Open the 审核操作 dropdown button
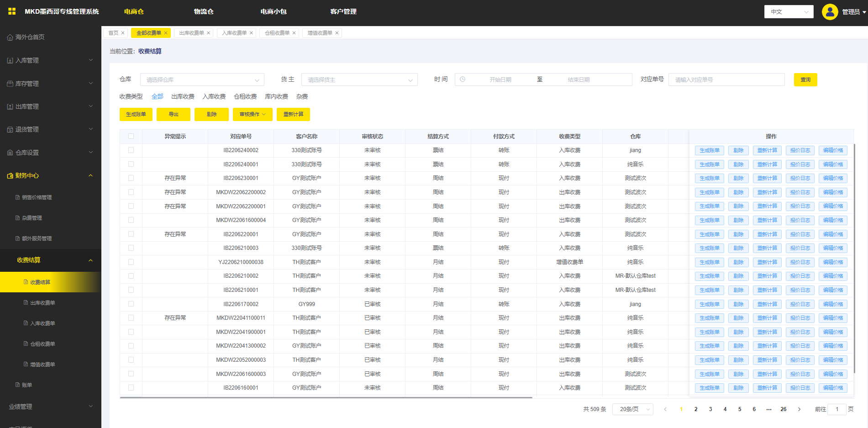 click(253, 114)
